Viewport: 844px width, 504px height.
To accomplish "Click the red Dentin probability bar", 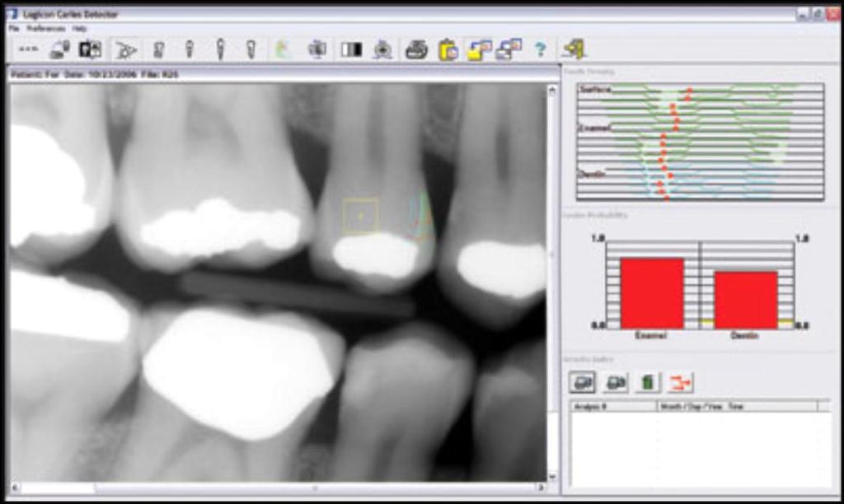I will click(x=746, y=300).
